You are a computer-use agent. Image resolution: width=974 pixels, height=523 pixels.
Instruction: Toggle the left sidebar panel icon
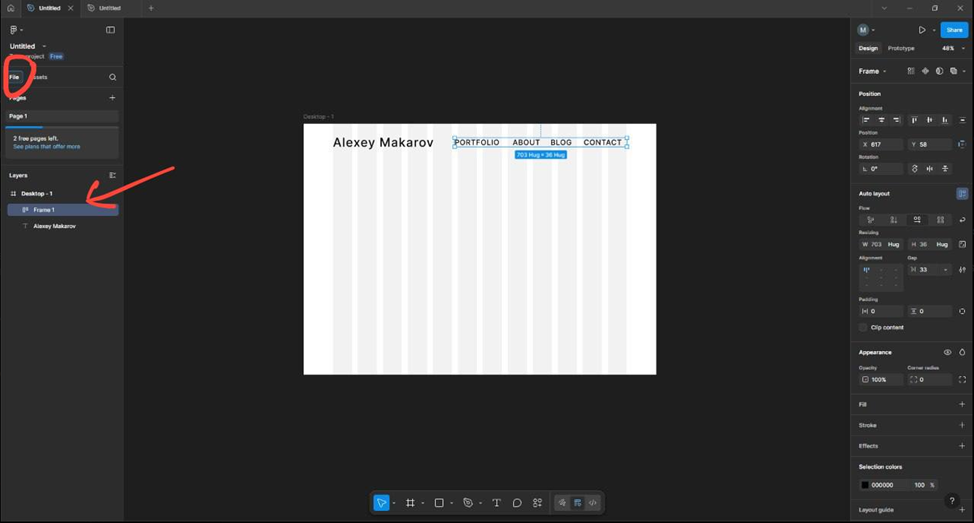(110, 30)
